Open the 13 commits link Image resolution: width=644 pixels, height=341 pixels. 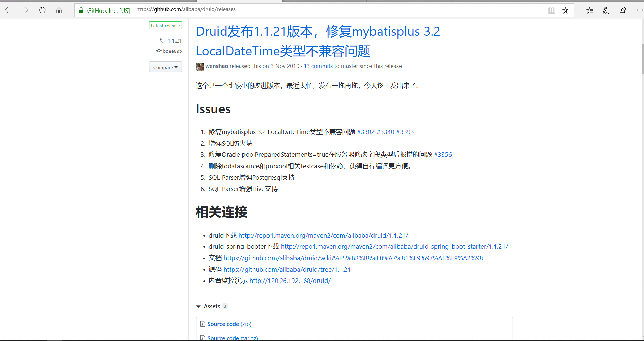pyautogui.click(x=318, y=66)
